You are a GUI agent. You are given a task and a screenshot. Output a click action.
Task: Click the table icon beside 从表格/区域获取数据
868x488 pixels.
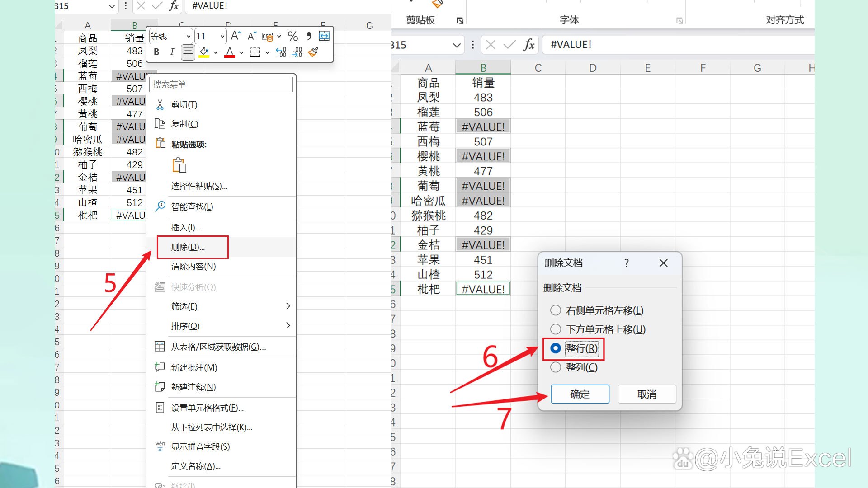click(160, 347)
